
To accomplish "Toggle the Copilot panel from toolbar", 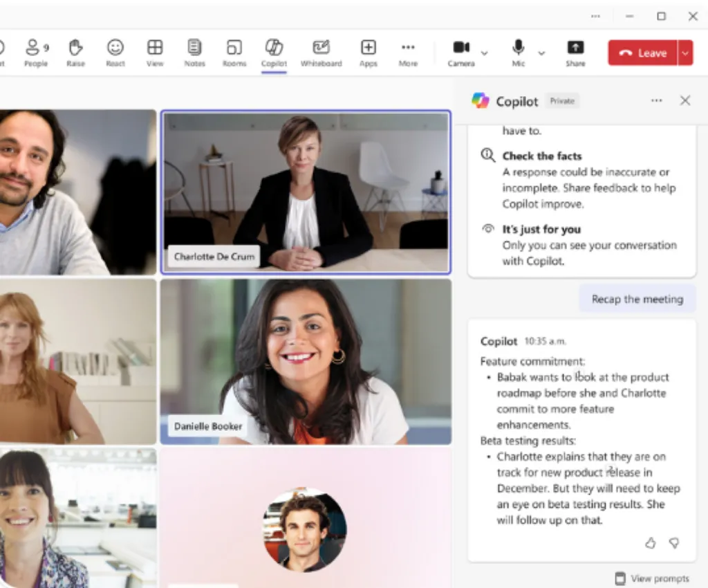I will 274,53.
